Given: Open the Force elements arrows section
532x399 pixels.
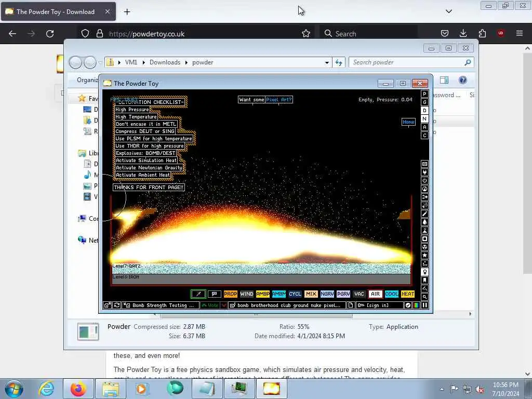Looking at the screenshot, I should point(424,197).
